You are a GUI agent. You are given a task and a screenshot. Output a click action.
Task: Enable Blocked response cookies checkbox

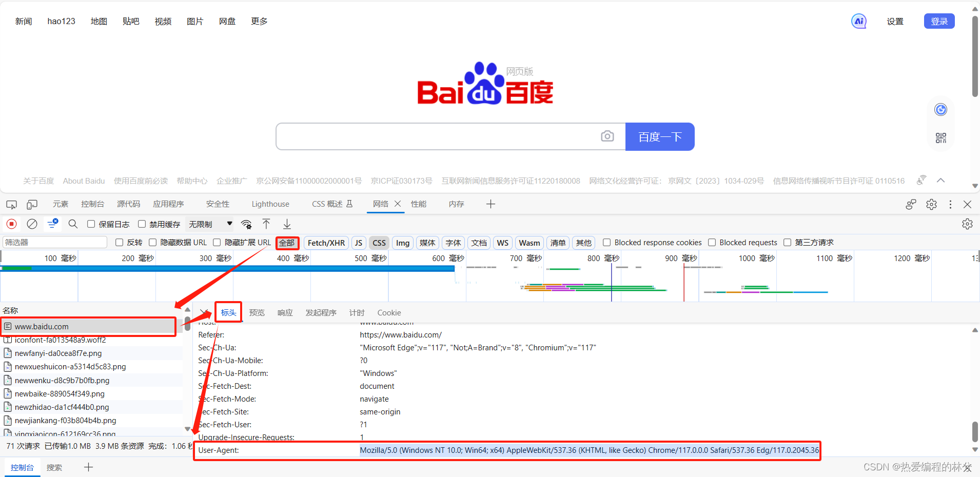[x=606, y=243]
